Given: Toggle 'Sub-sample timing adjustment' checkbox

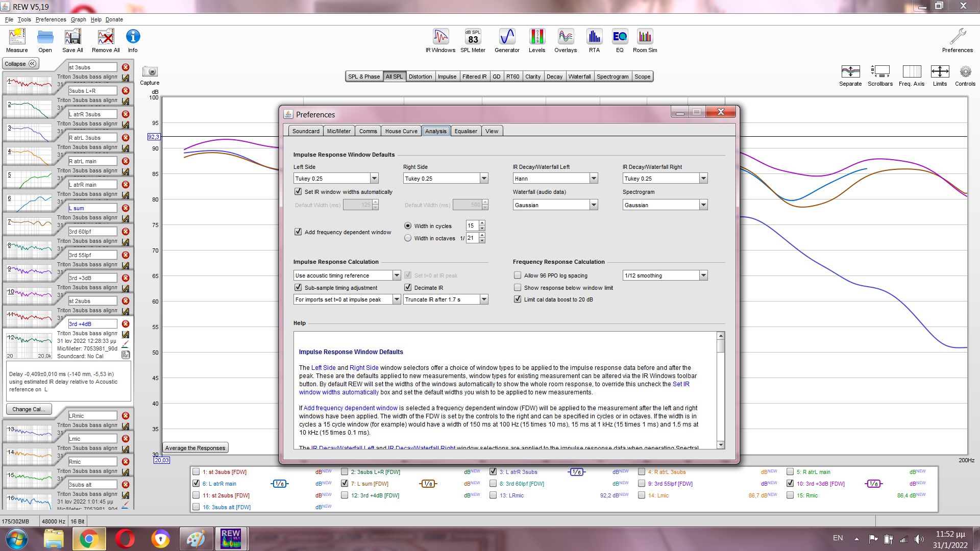Looking at the screenshot, I should (x=298, y=287).
